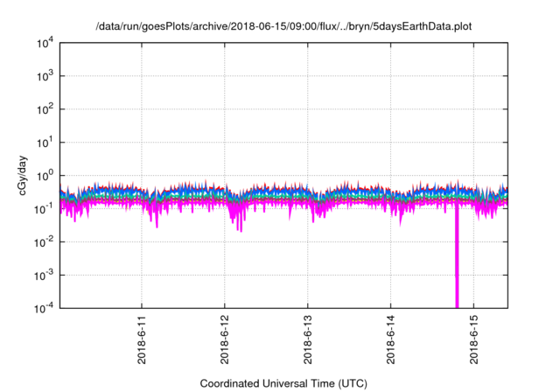The width and height of the screenshot is (560, 392).
Task: Click the 2018-6-14 date label
Action: (x=391, y=339)
